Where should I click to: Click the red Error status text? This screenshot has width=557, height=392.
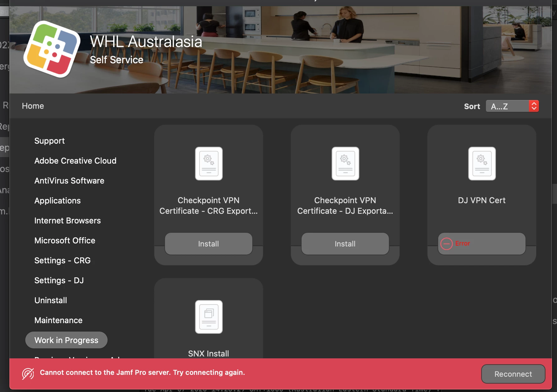pos(463,243)
